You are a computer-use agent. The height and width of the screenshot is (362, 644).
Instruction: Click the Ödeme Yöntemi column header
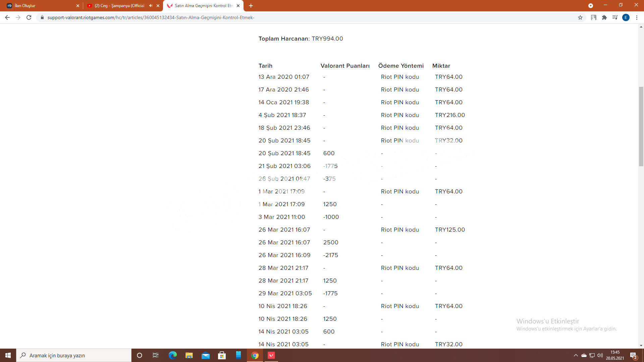coord(401,66)
